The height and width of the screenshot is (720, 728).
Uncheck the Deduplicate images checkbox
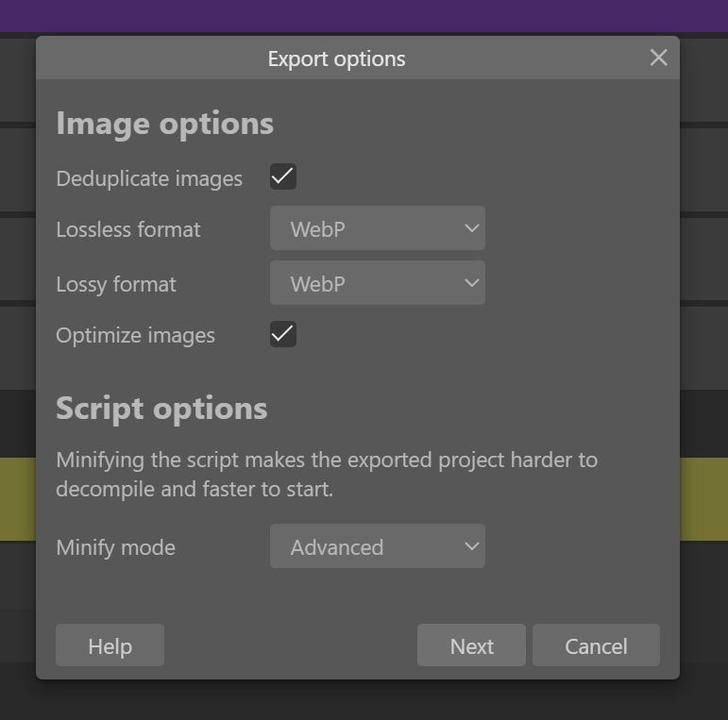(x=282, y=176)
